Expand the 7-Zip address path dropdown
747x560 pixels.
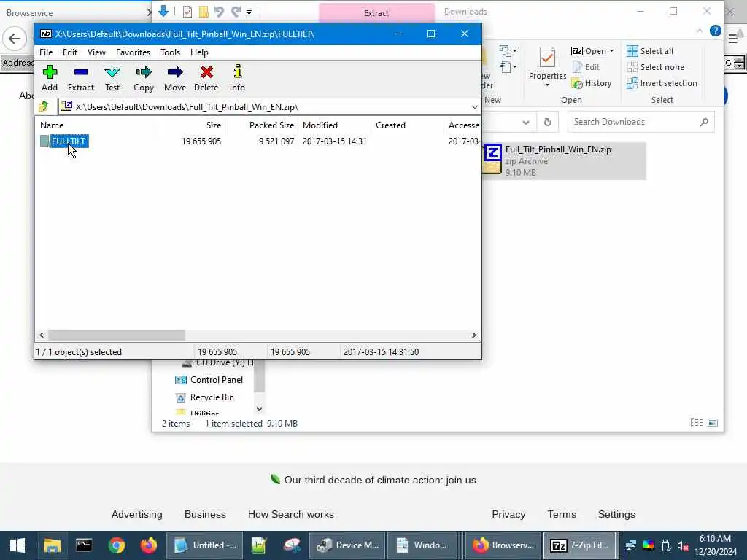(474, 106)
